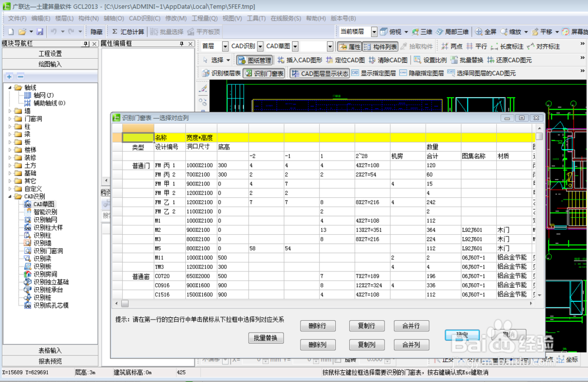The width and height of the screenshot is (588, 382).
Task: Click the new file icon in toolbar
Action: [11, 32]
